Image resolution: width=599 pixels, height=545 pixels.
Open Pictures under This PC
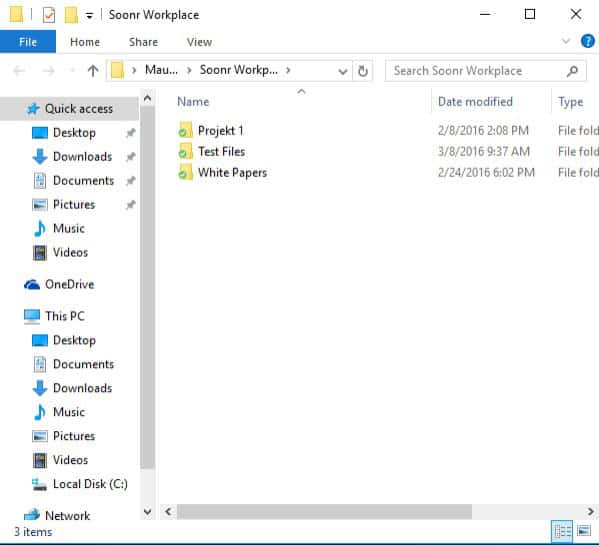[x=74, y=436]
